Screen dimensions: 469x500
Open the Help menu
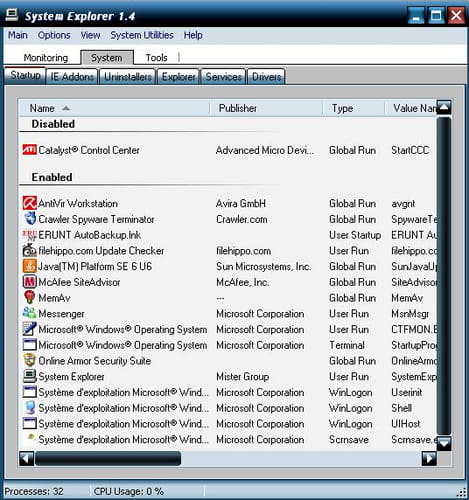click(193, 35)
